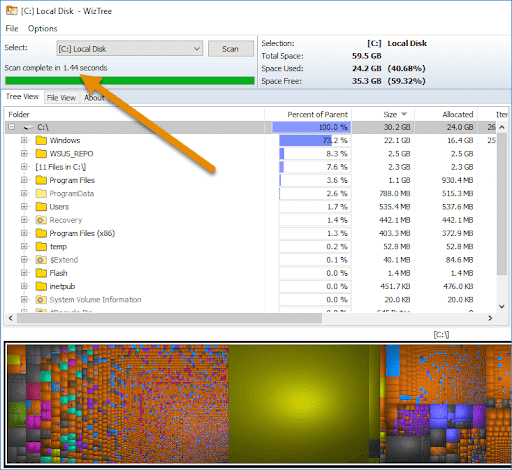The image size is (512, 470).
Task: Click the Program Files (x86) folder icon
Action: pyautogui.click(x=41, y=233)
